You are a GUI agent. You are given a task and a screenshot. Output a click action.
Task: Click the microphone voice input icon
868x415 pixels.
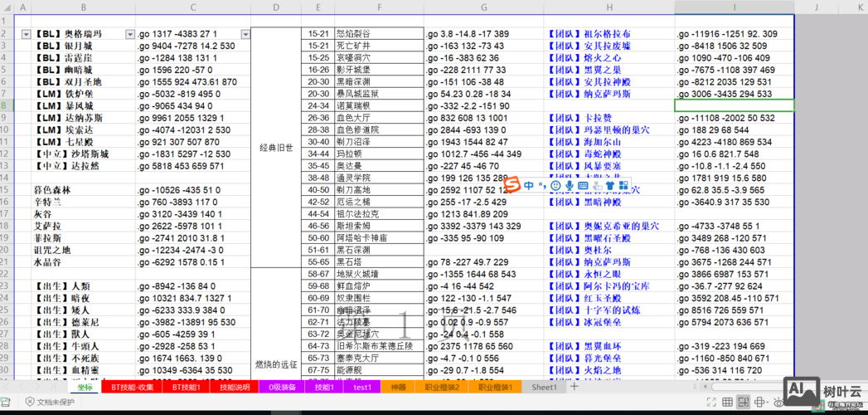tap(570, 185)
